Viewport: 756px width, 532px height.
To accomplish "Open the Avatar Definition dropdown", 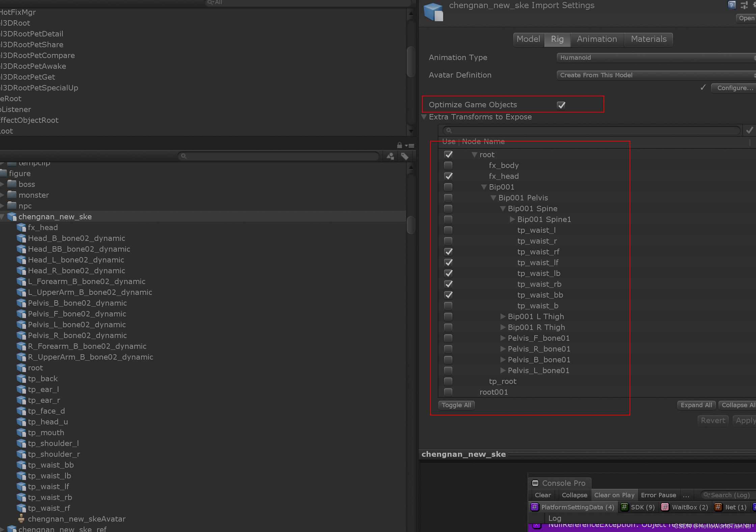I will coord(655,75).
